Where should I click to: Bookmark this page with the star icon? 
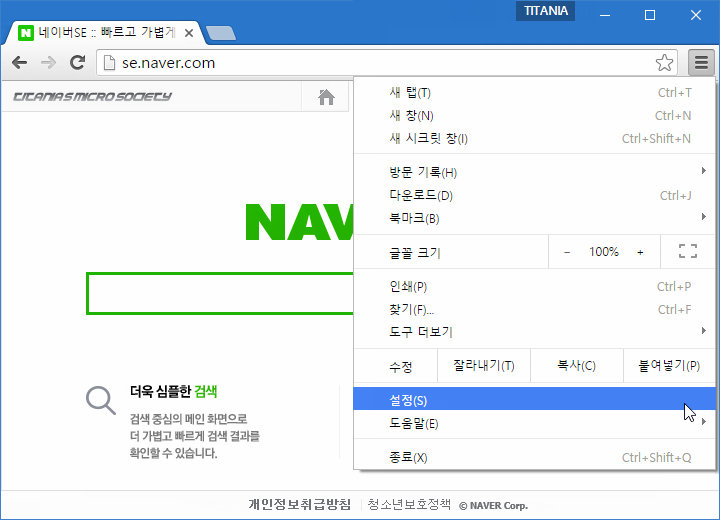tap(664, 63)
